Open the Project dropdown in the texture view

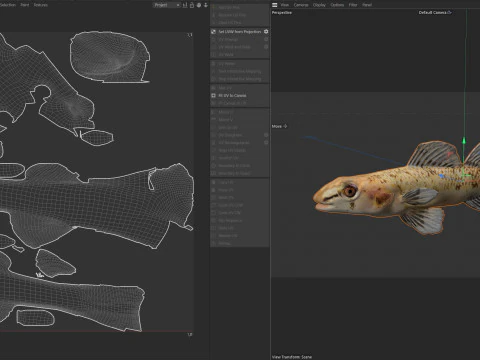point(167,5)
